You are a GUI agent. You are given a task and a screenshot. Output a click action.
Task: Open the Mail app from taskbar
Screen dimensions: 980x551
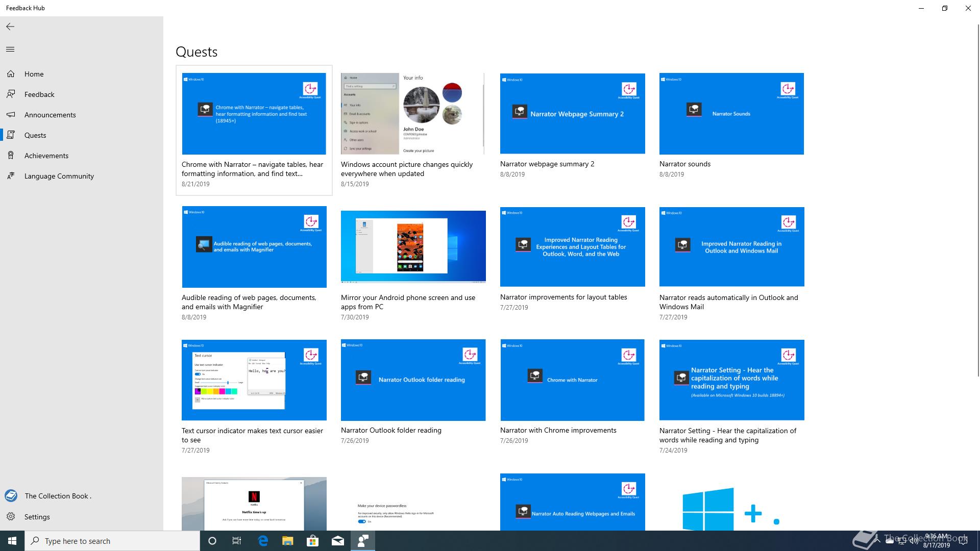pyautogui.click(x=338, y=541)
